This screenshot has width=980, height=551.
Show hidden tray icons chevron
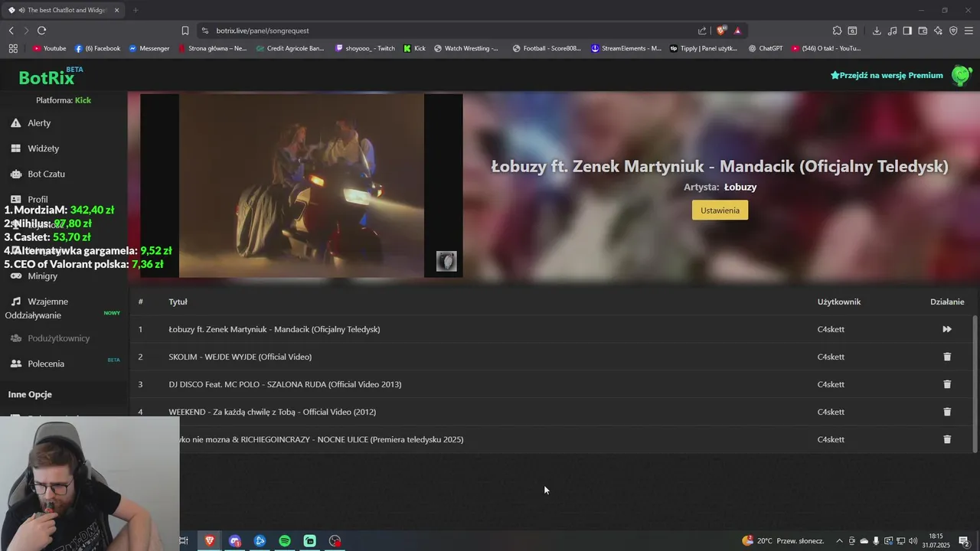pyautogui.click(x=839, y=541)
